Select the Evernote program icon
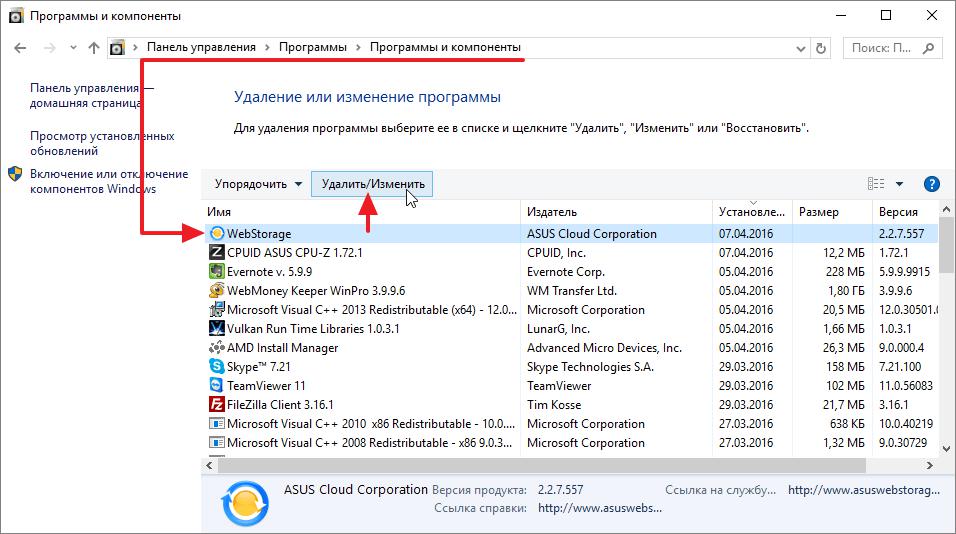956x534 pixels. [x=216, y=271]
